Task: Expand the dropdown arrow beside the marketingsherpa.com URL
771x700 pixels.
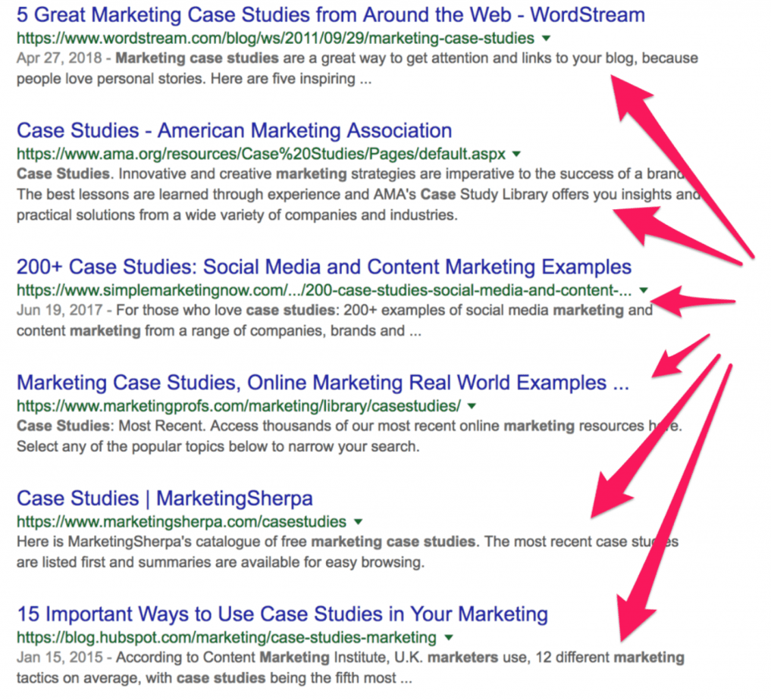Action: (x=359, y=522)
